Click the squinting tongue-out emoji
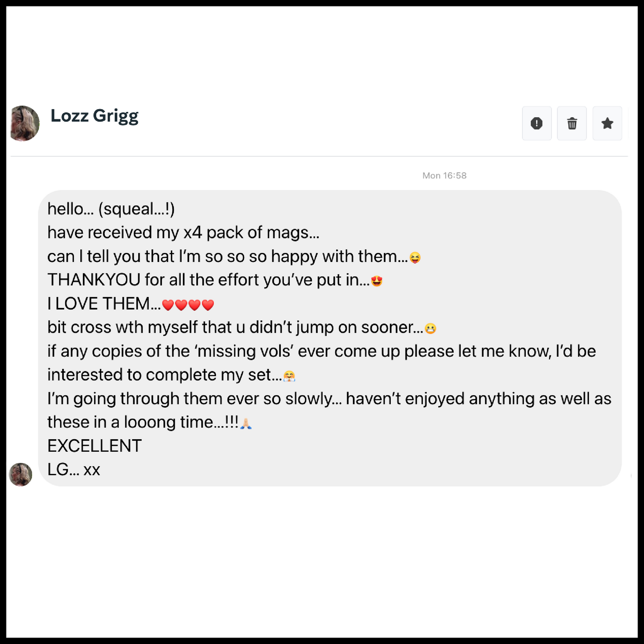 pos(415,258)
